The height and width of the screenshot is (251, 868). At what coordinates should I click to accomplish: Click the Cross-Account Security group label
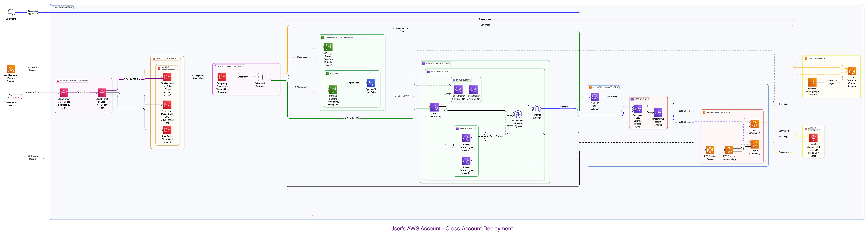167,59
